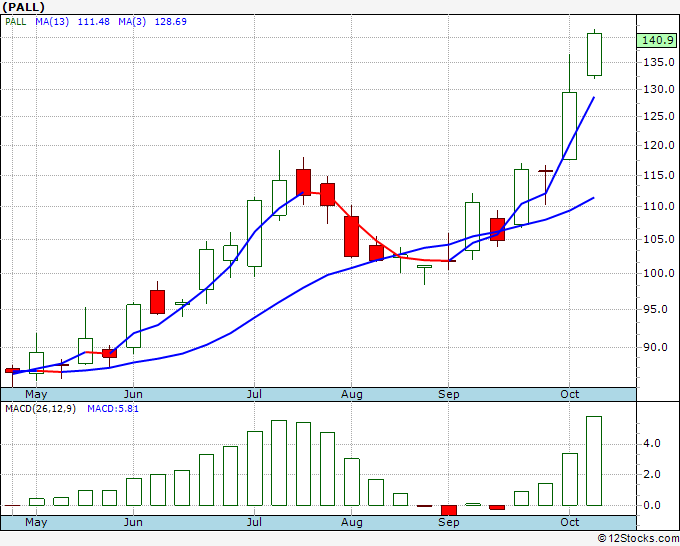Click the 12Stocks.com copyright link
The image size is (680, 546).
pyautogui.click(x=638, y=538)
